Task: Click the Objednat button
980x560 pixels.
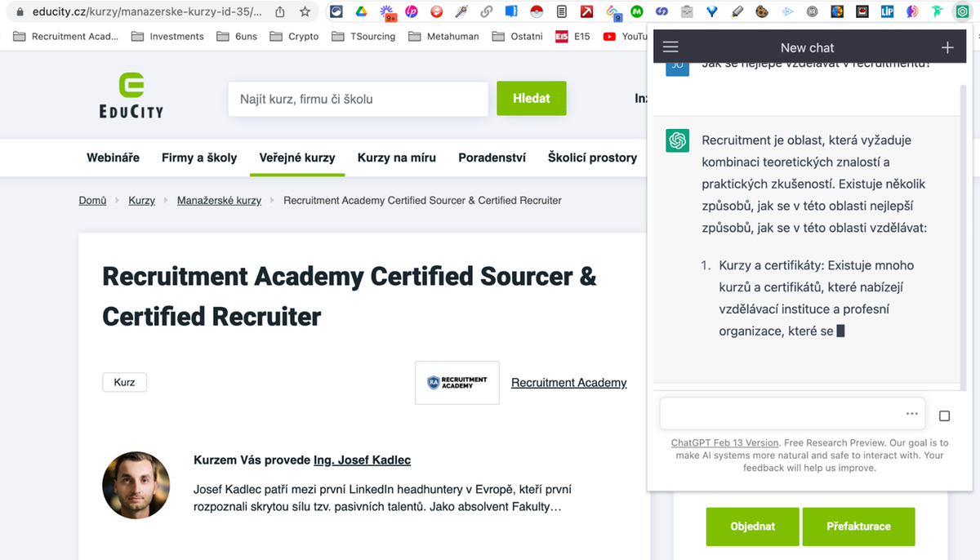Action: (x=752, y=526)
